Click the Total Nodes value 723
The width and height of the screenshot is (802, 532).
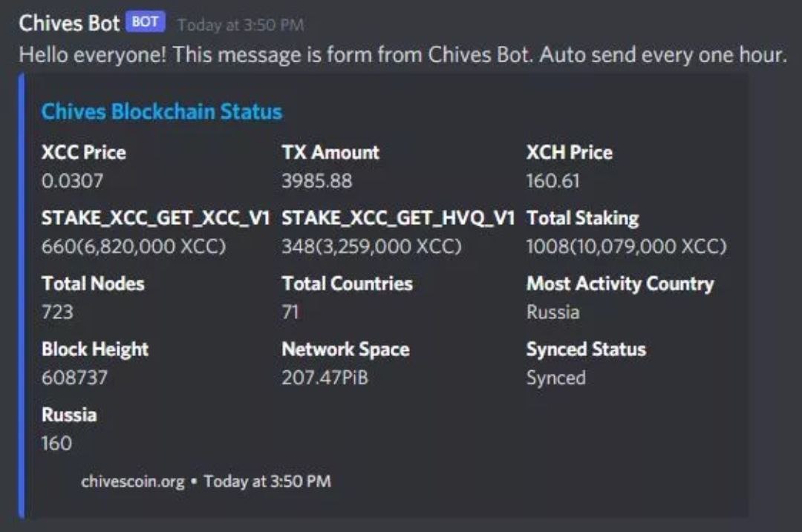pyautogui.click(x=58, y=312)
